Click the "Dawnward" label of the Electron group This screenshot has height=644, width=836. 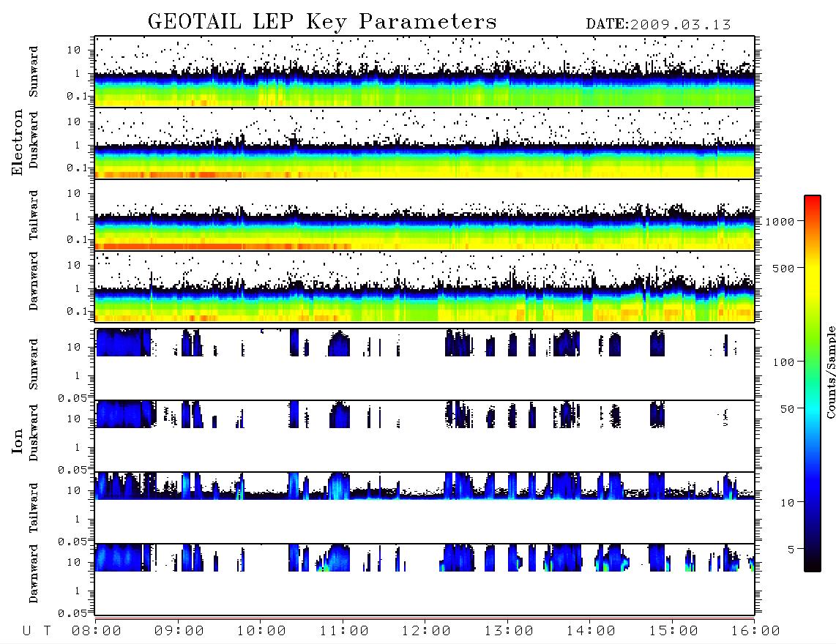click(34, 282)
